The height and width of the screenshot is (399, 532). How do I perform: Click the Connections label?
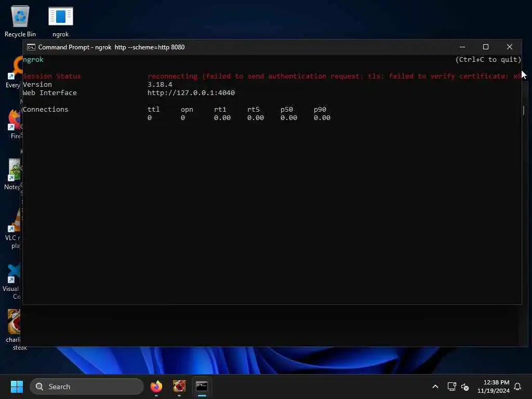coord(46,109)
